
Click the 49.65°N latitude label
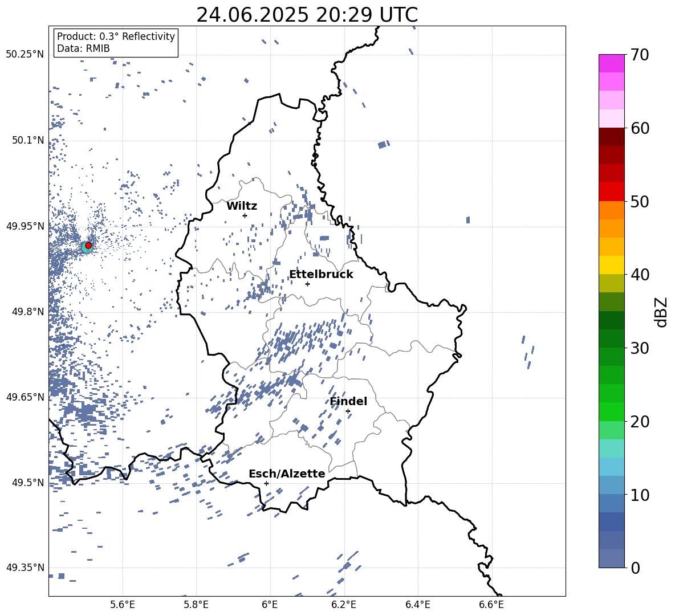click(x=25, y=397)
